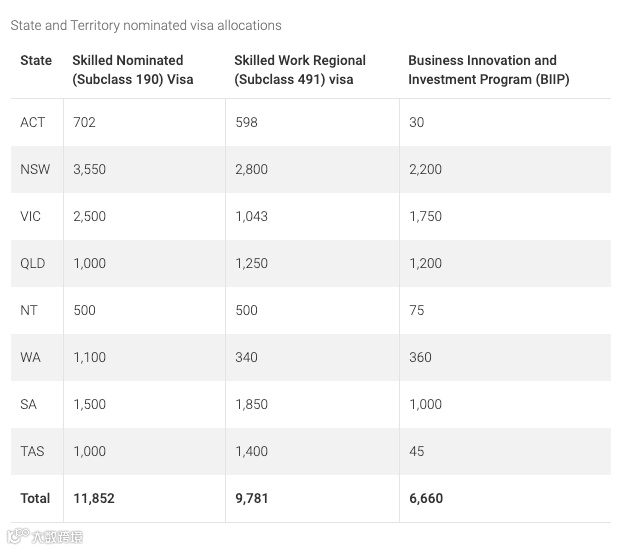This screenshot has width=621, height=550.
Task: Select the NSW state cell
Action: pyautogui.click(x=35, y=169)
